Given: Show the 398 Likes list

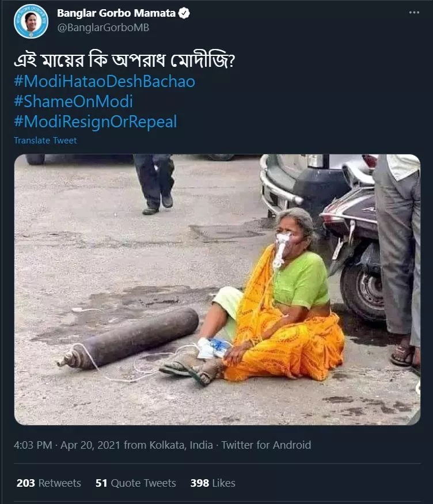Looking at the screenshot, I should pos(212,483).
